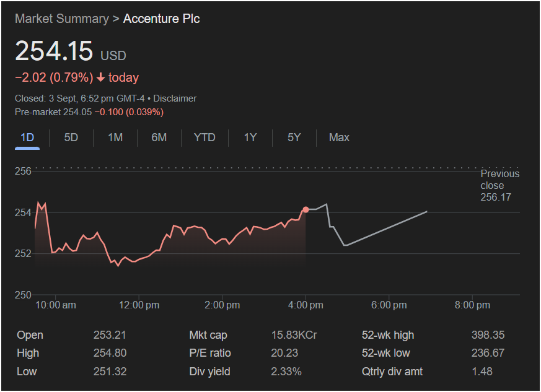Open the Disclaimer link
541x392 pixels.
pos(175,98)
